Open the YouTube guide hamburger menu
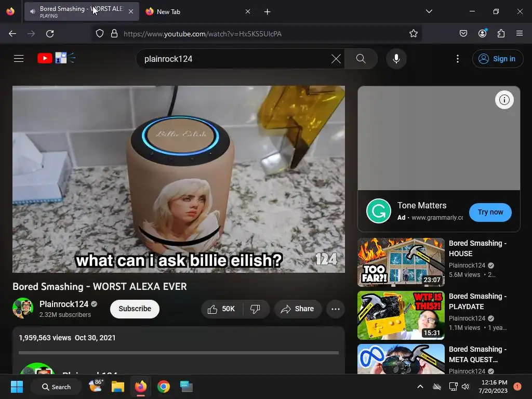Screen dimensions: 532x399 point(19,59)
